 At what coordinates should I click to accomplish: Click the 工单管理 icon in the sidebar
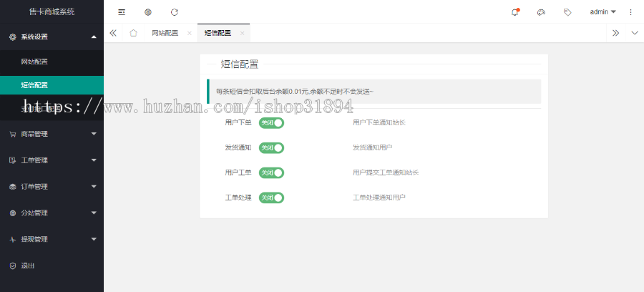(x=13, y=160)
